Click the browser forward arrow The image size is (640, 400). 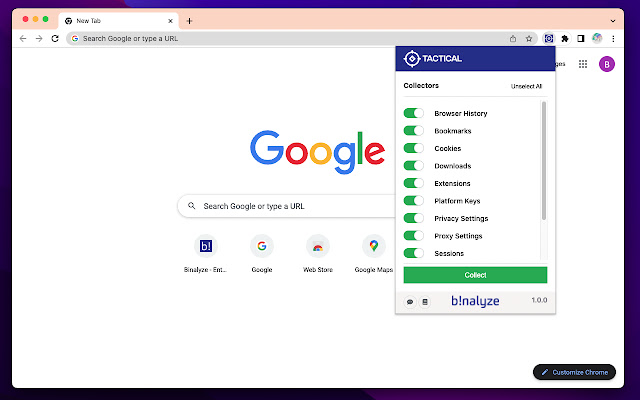click(x=39, y=39)
